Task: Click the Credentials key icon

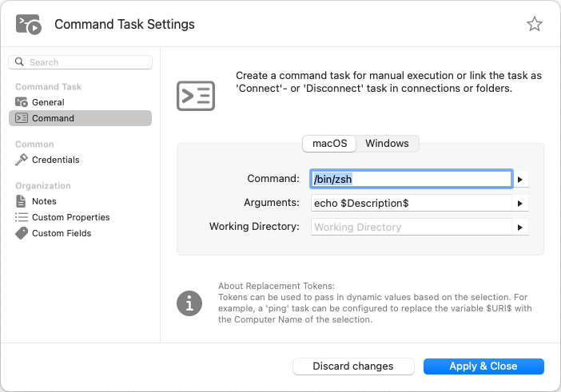Action: click(22, 160)
